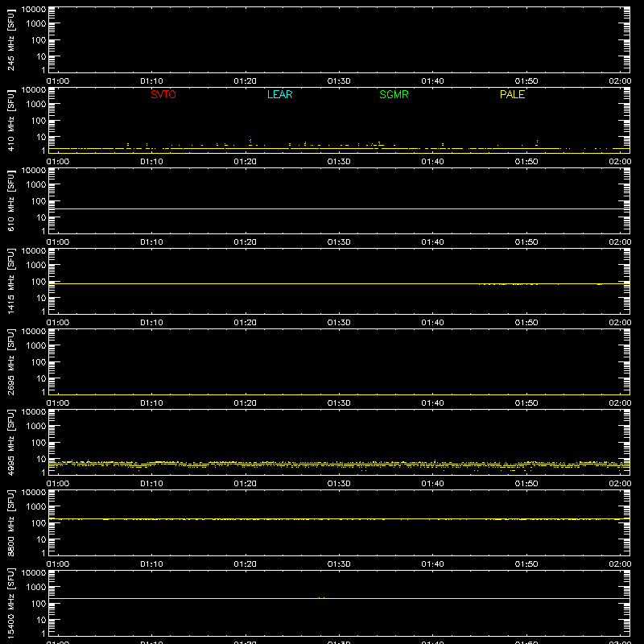Click the green SGMR station label
644x644 pixels.
394,94
